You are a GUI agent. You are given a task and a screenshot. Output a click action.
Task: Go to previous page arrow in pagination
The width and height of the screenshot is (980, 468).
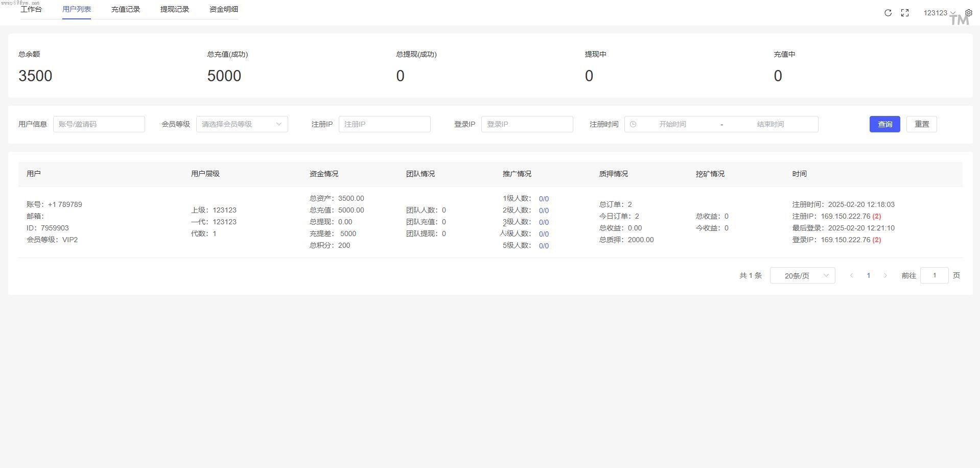click(851, 275)
